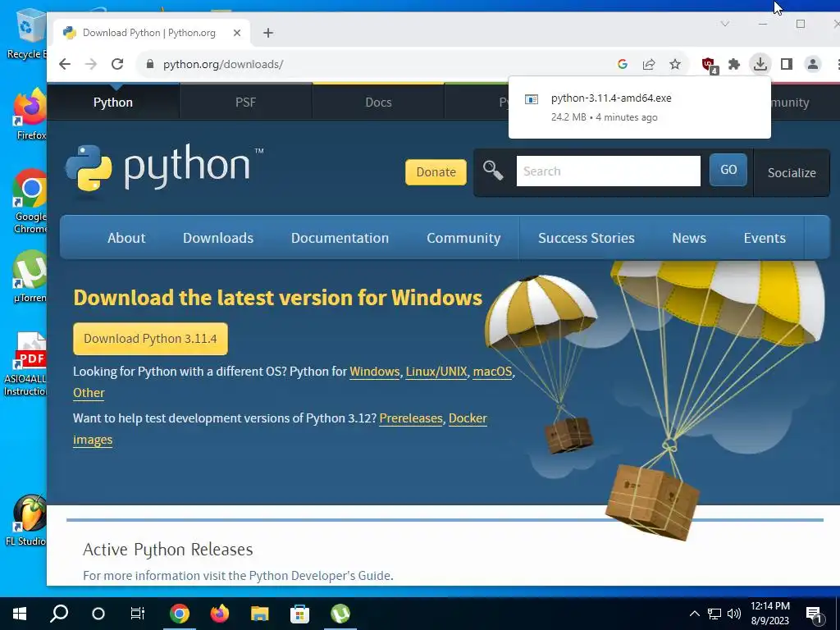Close the Download Python tab

[x=237, y=33]
